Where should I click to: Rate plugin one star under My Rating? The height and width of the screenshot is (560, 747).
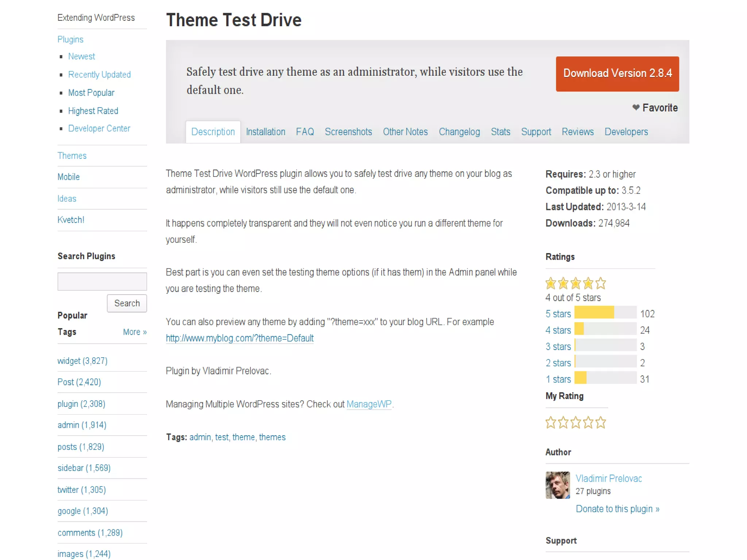coord(550,423)
